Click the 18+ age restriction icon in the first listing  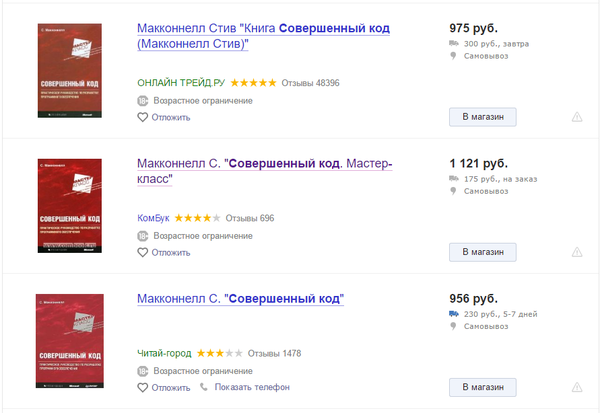pyautogui.click(x=143, y=100)
